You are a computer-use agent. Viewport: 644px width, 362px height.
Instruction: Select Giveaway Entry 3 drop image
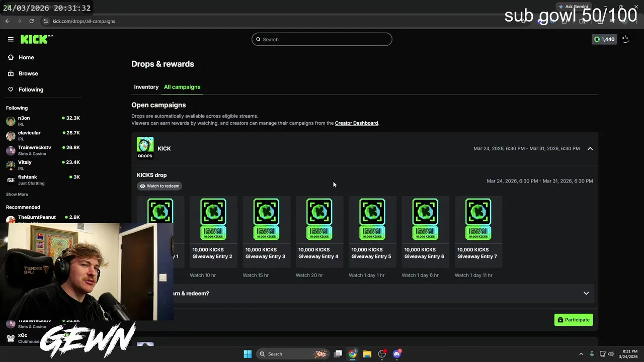coord(266,219)
